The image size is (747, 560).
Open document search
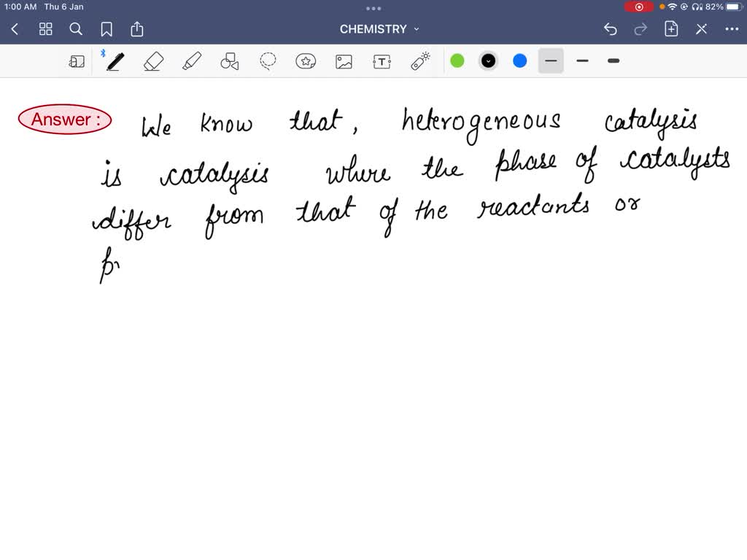pos(76,29)
